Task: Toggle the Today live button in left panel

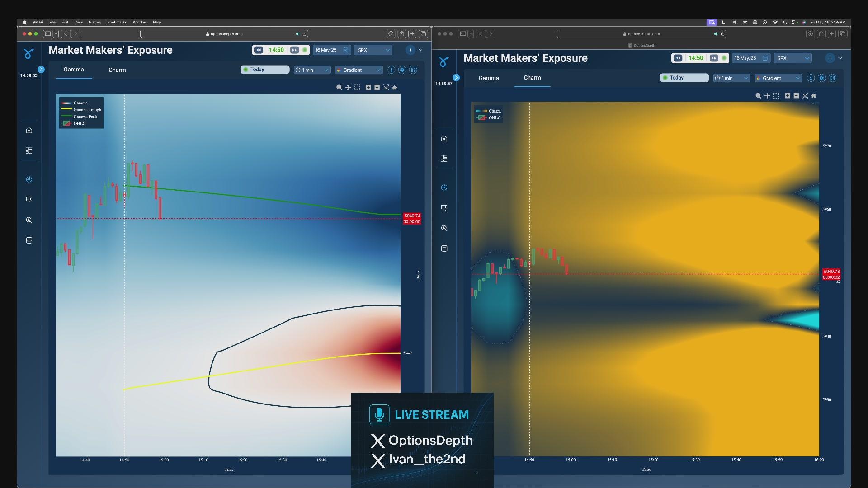Action: (x=265, y=70)
